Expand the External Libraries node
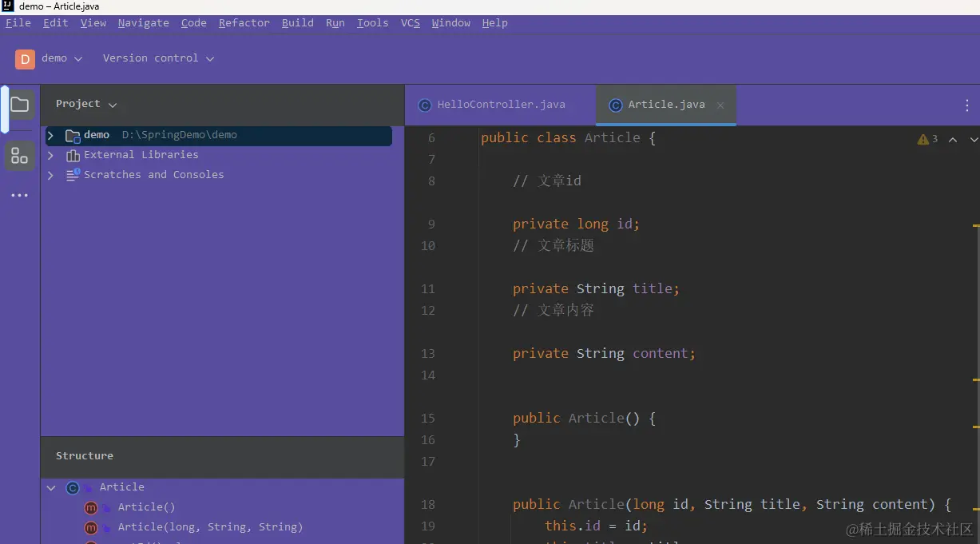The height and width of the screenshot is (544, 980). (51, 155)
